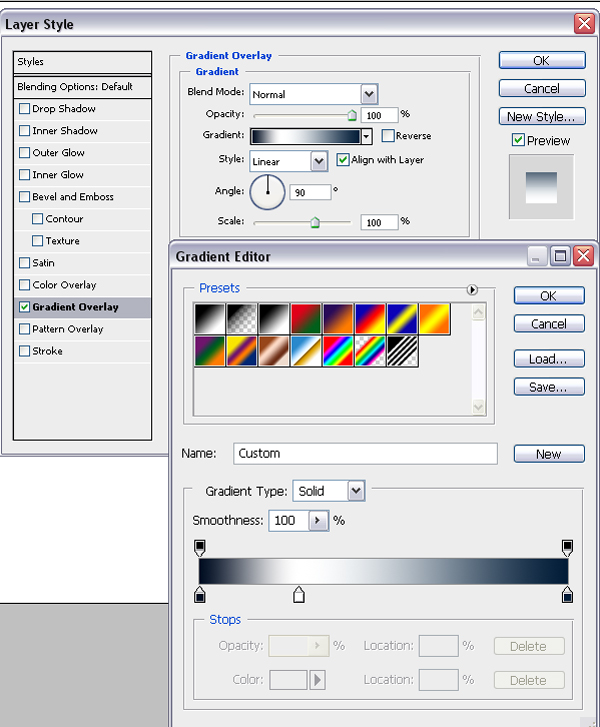Select the black-to-white gradient preset
This screenshot has height=727, width=600.
click(x=274, y=319)
